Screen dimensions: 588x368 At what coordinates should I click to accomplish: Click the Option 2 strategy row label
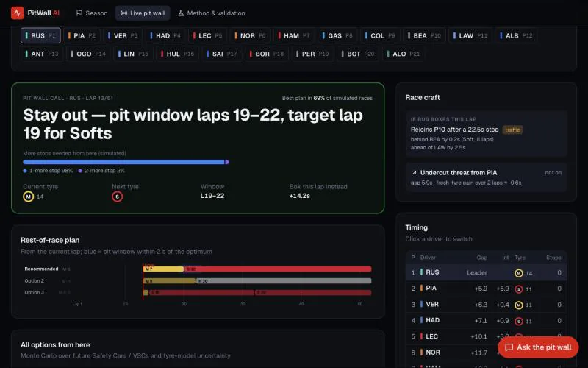pos(34,281)
